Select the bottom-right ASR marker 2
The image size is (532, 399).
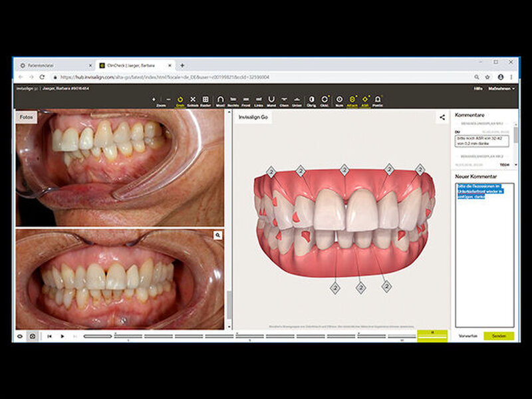click(x=386, y=287)
